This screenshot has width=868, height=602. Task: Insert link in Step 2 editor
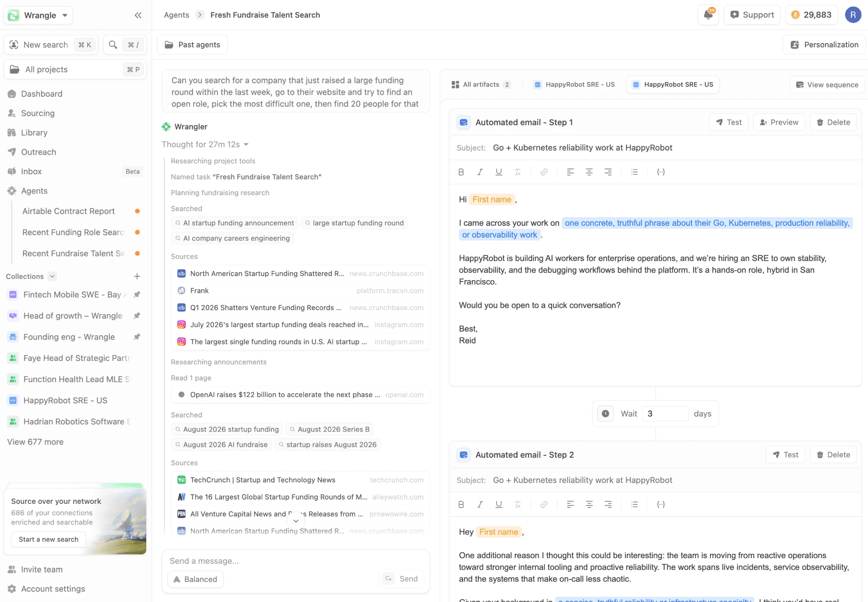click(x=544, y=504)
